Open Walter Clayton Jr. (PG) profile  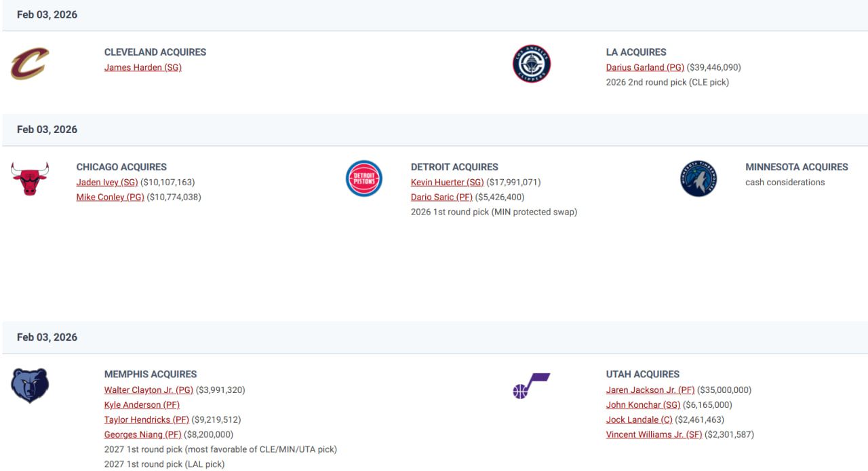coord(149,390)
